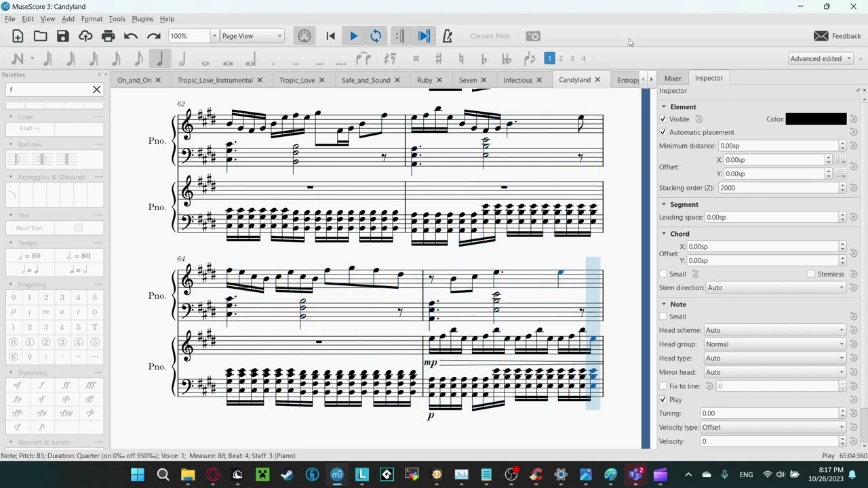This screenshot has width=868, height=488.
Task: Select the half note duration
Action: (182, 59)
